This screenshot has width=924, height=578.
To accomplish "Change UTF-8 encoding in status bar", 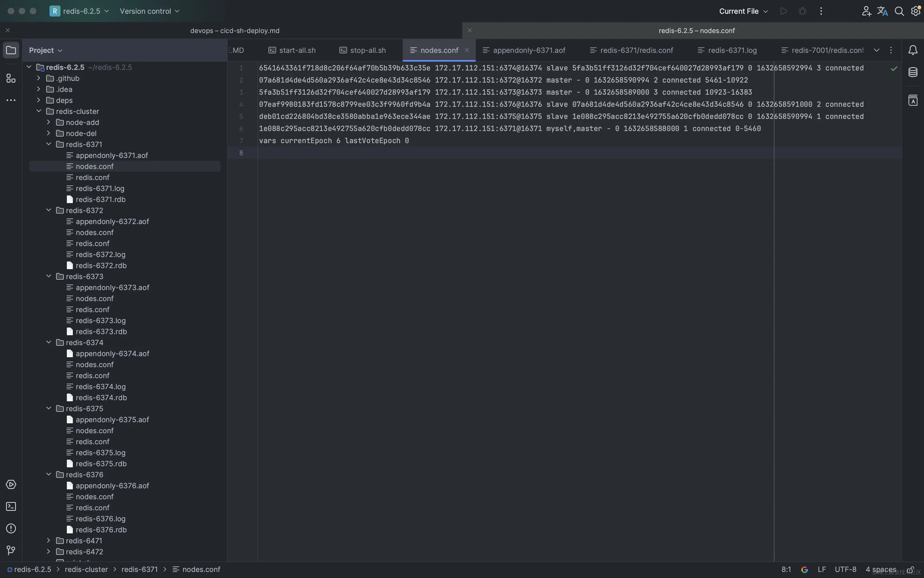I will (x=845, y=569).
